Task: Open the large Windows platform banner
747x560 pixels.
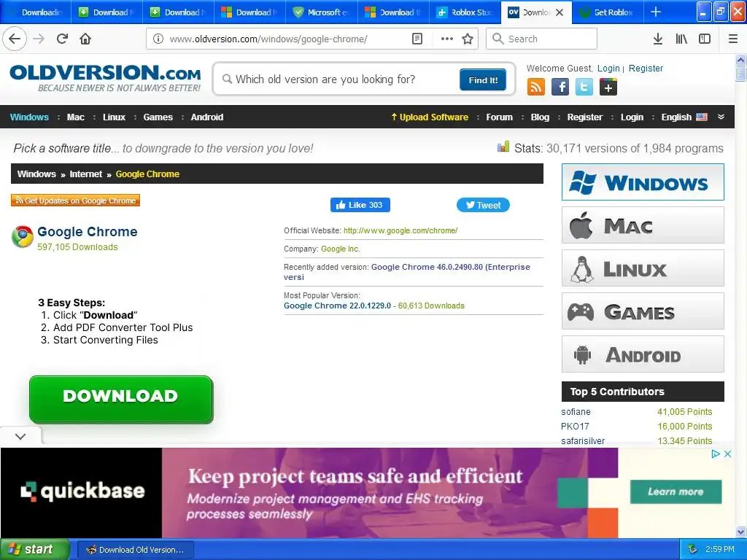Action: (643, 182)
